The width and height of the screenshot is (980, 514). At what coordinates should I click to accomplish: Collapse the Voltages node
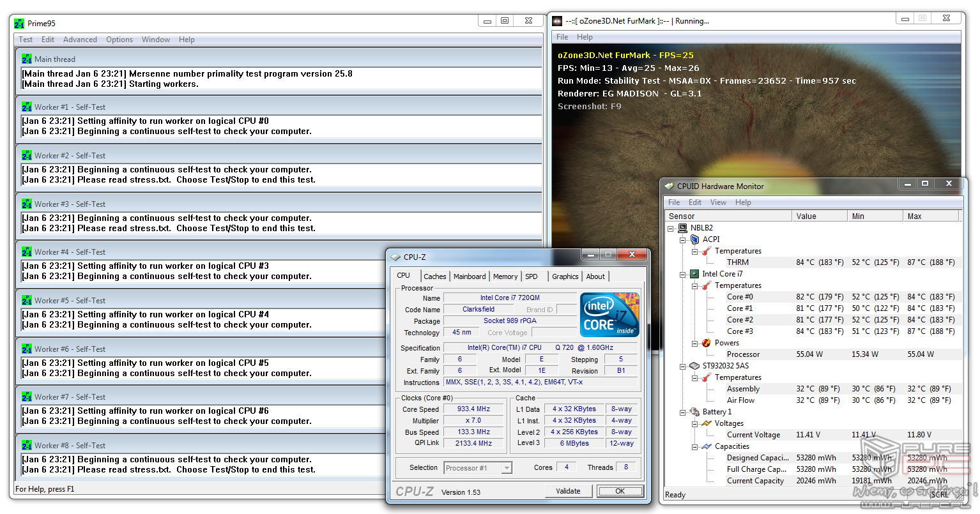point(695,423)
